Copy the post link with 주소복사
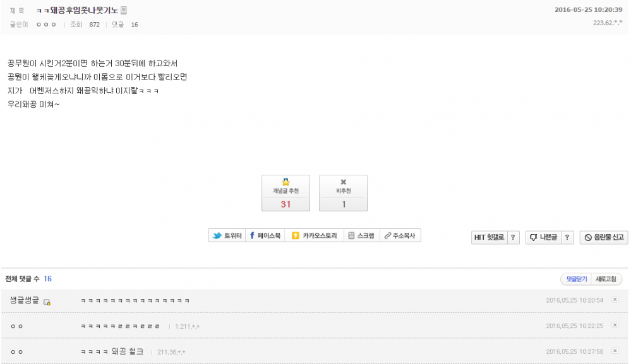 pos(400,236)
